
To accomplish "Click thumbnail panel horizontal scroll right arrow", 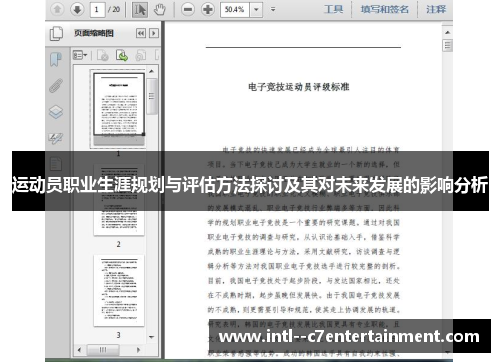I will pos(138,350).
